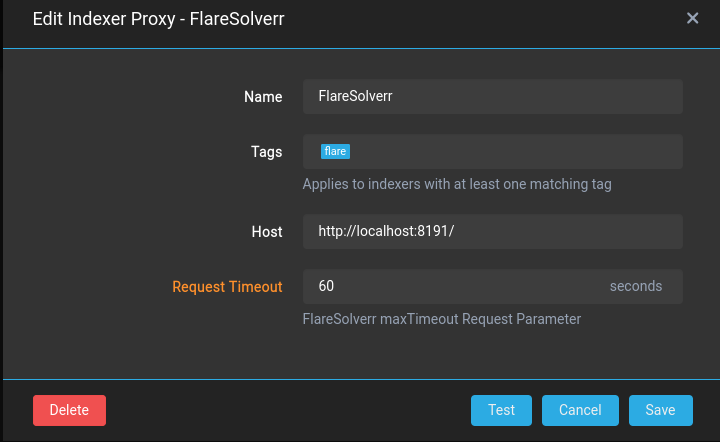Click blank footer space between Delete and Test
Viewport: 720px width, 442px height.
(x=288, y=410)
